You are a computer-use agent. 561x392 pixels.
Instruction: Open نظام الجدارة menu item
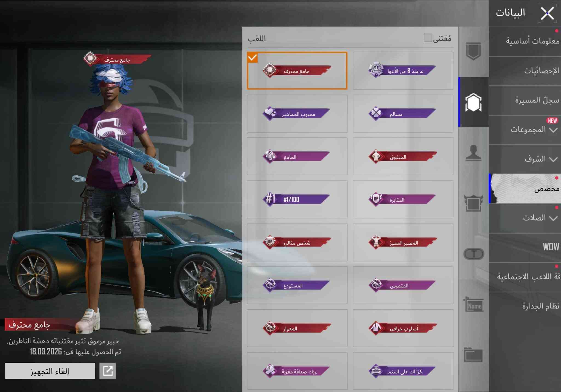[525, 306]
